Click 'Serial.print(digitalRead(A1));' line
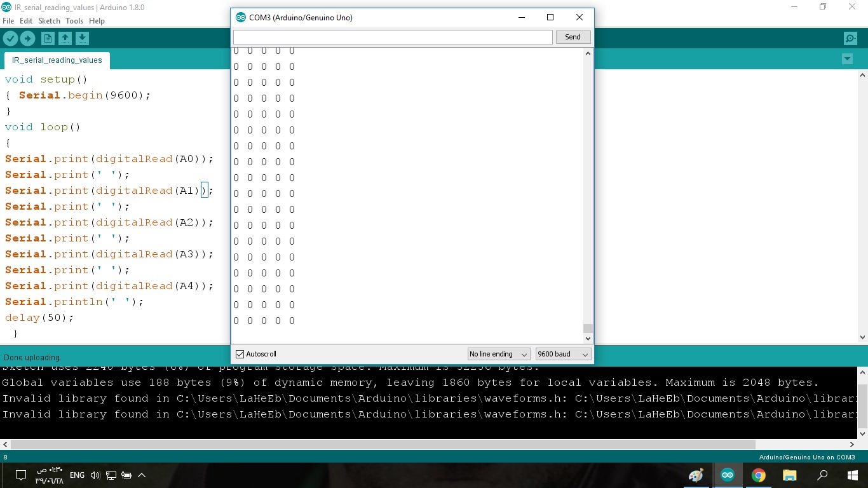Viewport: 868px width, 488px height. point(109,191)
